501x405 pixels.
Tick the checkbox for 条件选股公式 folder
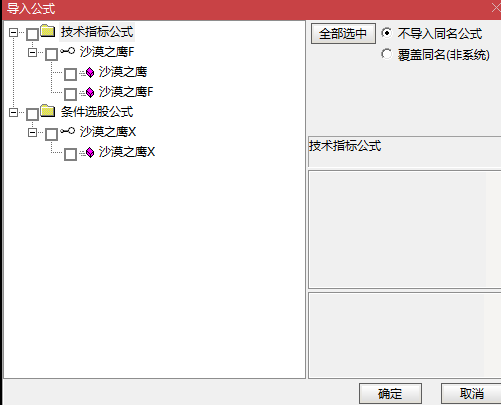(32, 114)
